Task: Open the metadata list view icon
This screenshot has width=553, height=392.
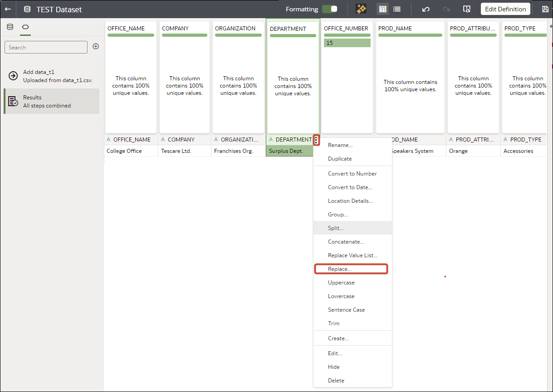Action: point(396,9)
